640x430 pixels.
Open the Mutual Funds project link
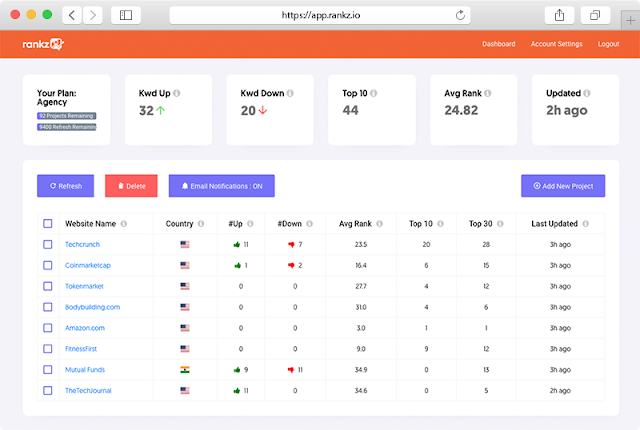(x=85, y=370)
